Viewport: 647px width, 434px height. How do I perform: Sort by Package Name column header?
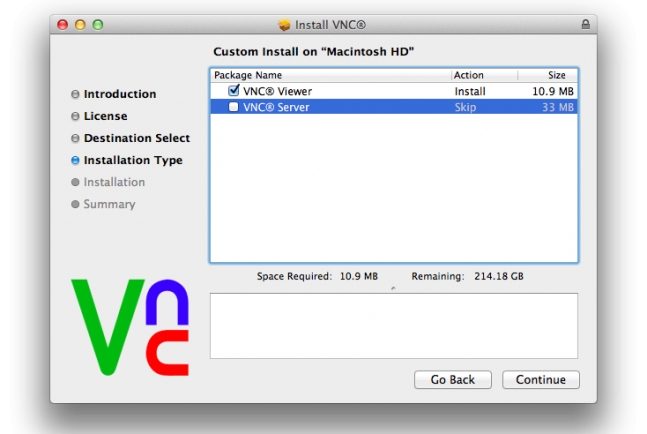click(x=331, y=75)
